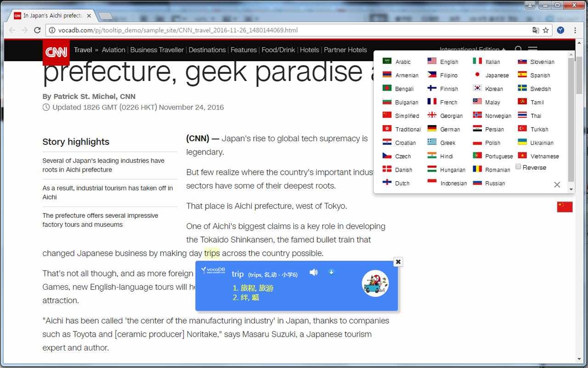The height and width of the screenshot is (368, 588).
Task: Open a new browser tab
Action: click(x=106, y=16)
